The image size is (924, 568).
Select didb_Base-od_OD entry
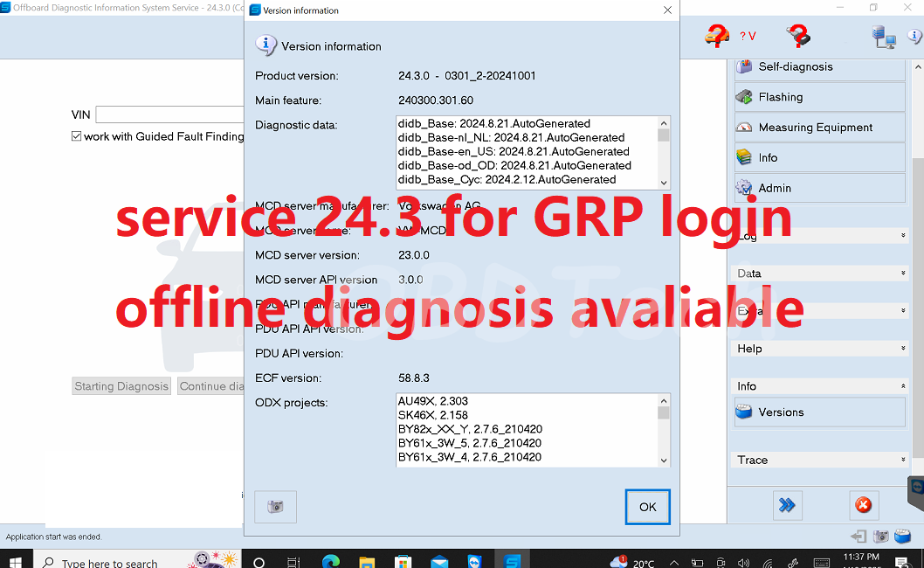pos(514,166)
